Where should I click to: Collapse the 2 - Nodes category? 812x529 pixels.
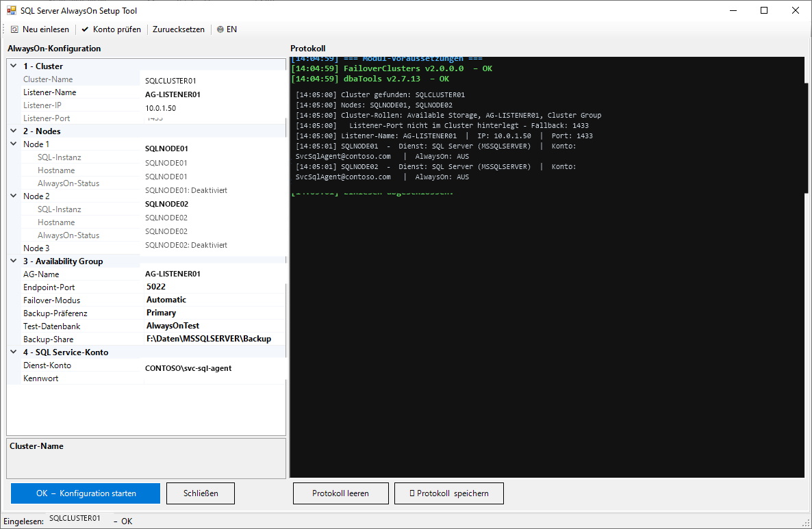pyautogui.click(x=14, y=131)
